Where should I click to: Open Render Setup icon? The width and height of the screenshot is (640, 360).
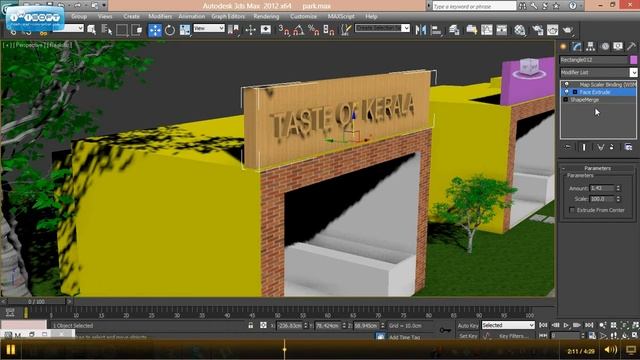(x=538, y=30)
